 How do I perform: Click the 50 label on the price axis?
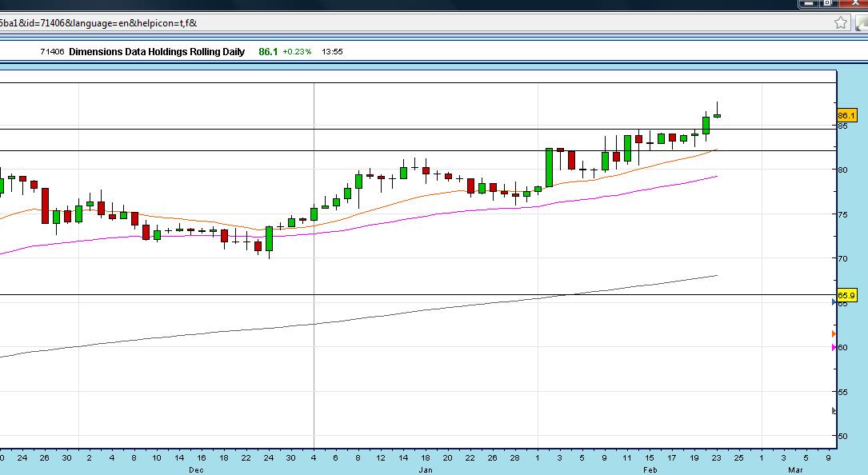(x=842, y=437)
